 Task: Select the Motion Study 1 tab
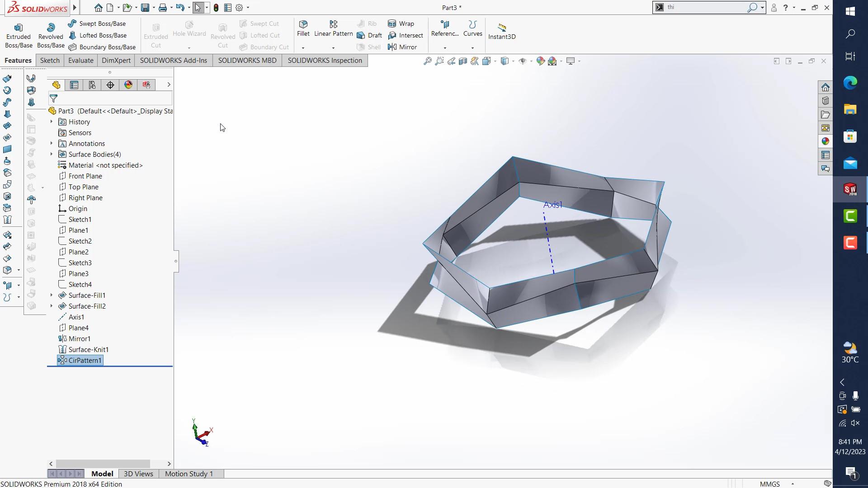[189, 474]
